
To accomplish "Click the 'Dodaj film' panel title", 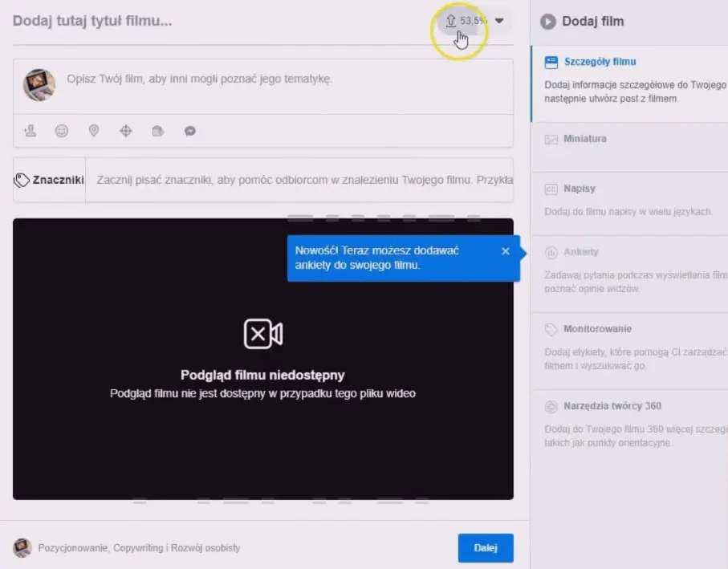I will tap(593, 22).
